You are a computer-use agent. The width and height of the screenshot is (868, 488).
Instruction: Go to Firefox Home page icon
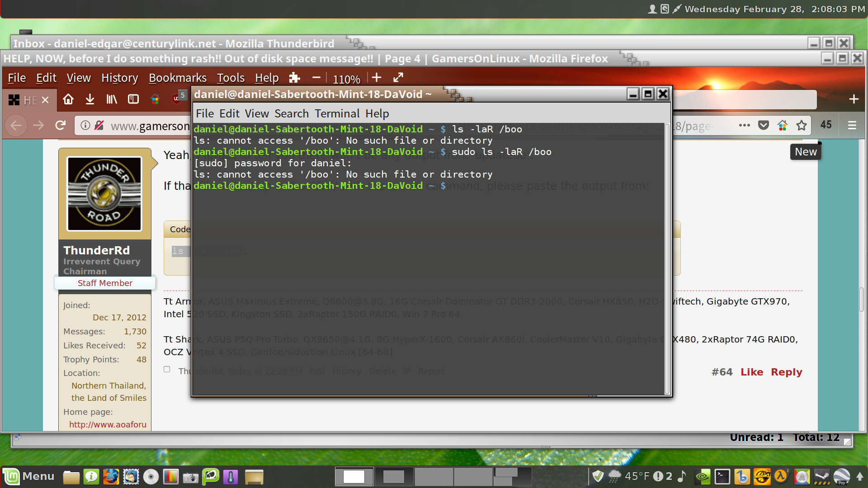click(68, 99)
